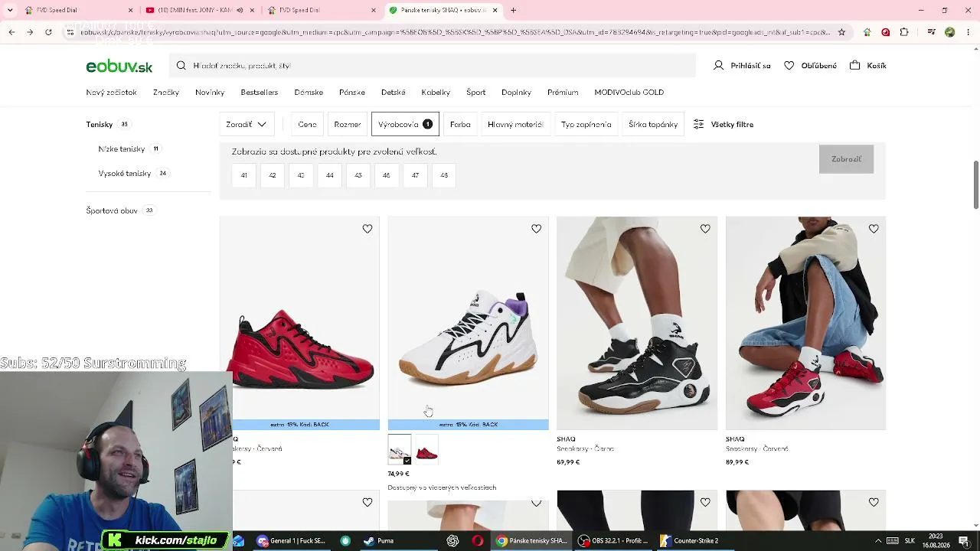The image size is (980, 551).
Task: Open the Šport menu
Action: tap(476, 93)
